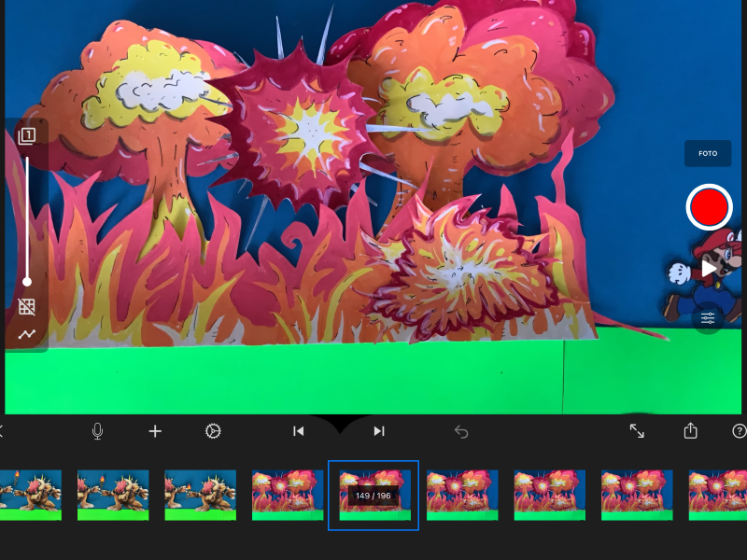Image resolution: width=747 pixels, height=560 pixels.
Task: Select the frame labeled 149 / 196
Action: click(373, 495)
